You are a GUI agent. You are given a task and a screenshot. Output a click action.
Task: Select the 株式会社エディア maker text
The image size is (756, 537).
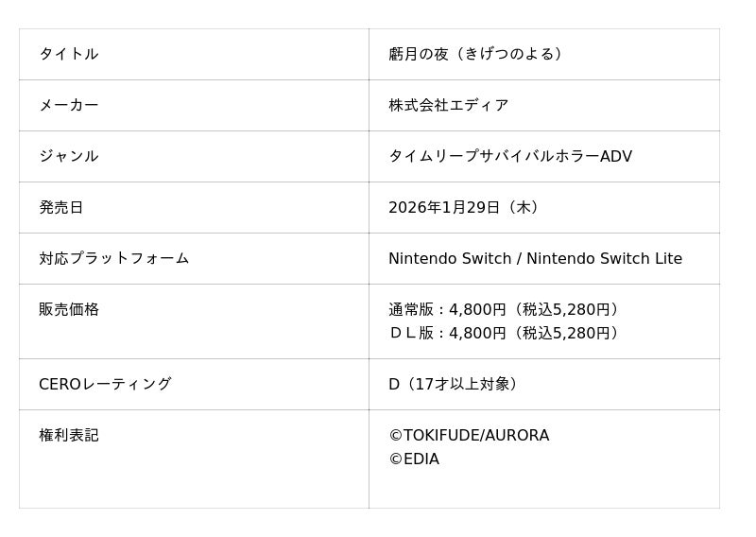click(x=448, y=105)
